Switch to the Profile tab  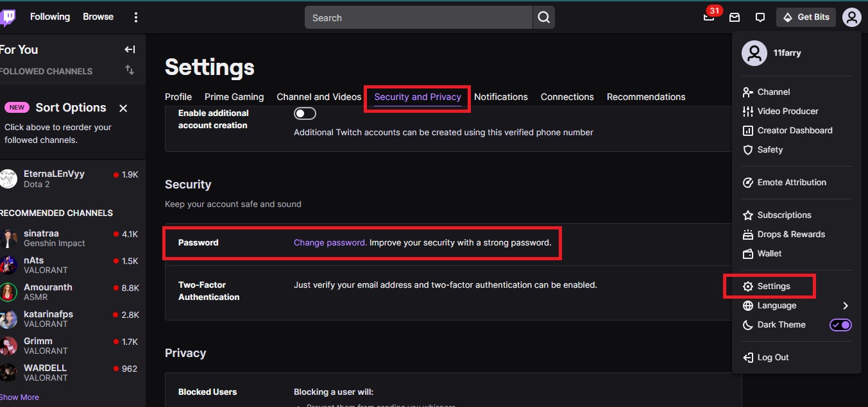(178, 97)
